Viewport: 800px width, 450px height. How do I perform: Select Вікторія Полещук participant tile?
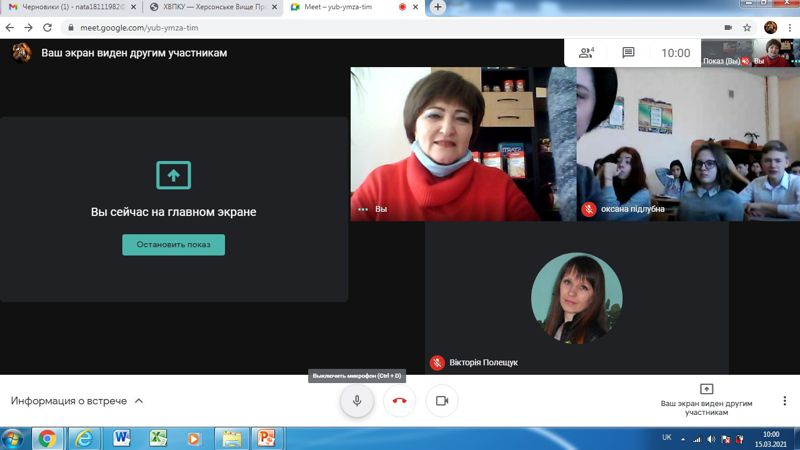tap(577, 298)
